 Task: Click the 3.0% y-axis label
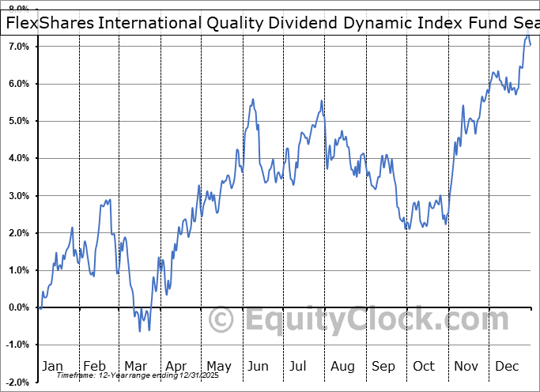(x=18, y=196)
